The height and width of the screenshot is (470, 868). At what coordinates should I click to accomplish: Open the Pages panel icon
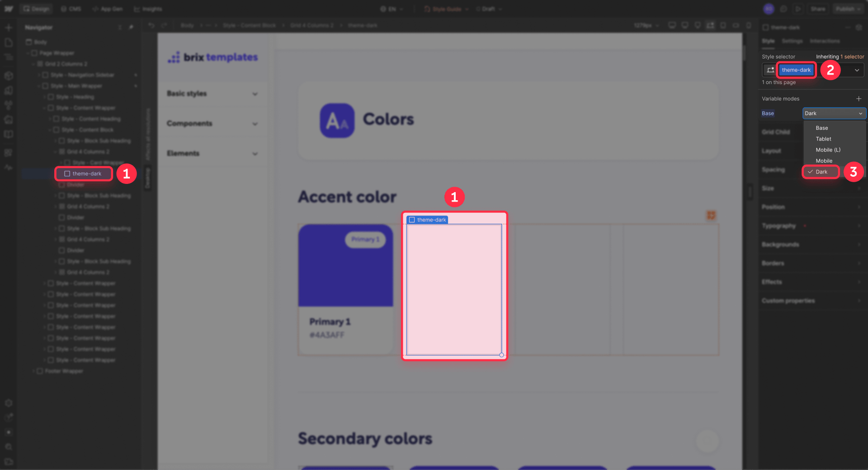point(9,42)
